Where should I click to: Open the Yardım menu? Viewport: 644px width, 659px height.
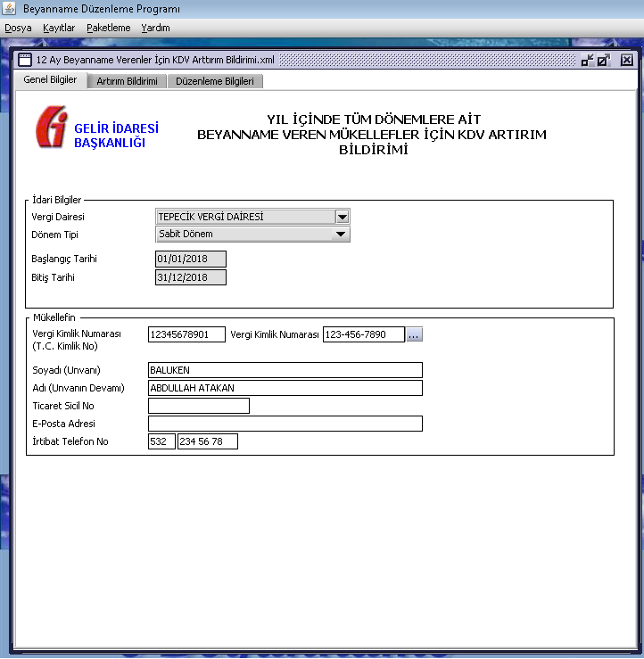[x=155, y=29]
